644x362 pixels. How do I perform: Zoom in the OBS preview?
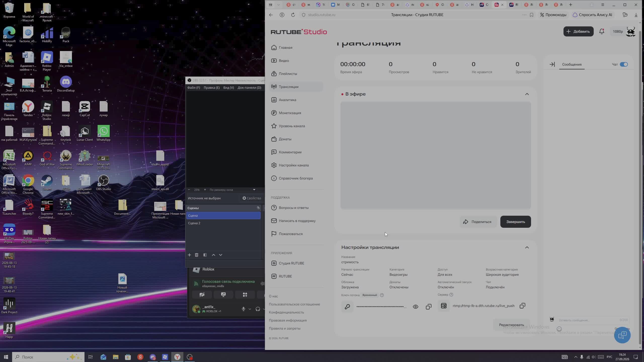tap(205, 190)
